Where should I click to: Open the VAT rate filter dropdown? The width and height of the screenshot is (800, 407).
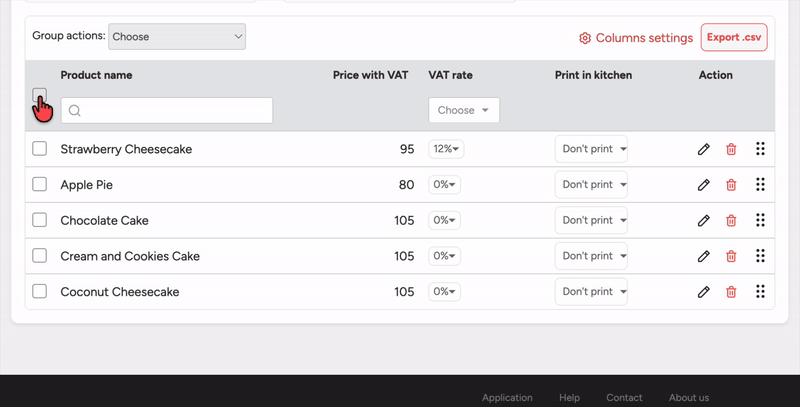click(x=464, y=110)
